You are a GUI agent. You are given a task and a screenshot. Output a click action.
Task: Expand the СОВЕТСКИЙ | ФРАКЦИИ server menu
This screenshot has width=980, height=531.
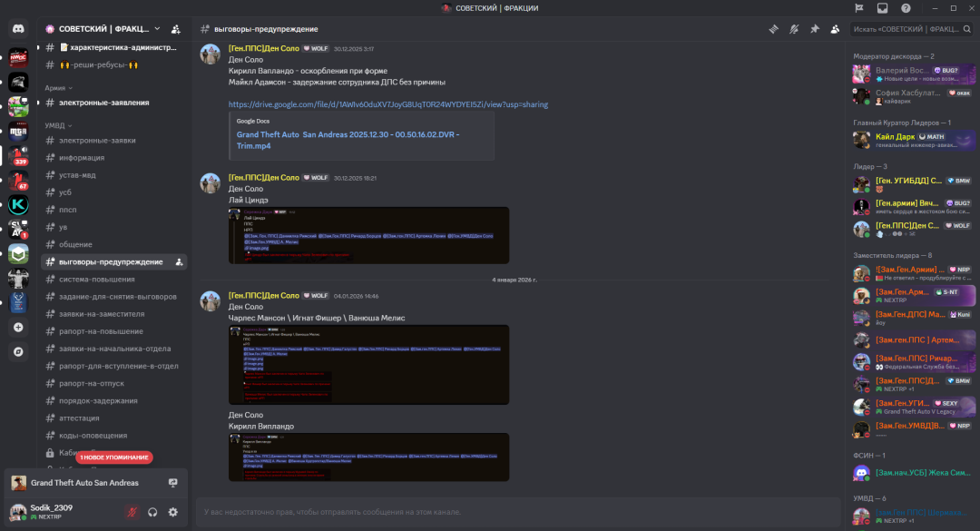pyautogui.click(x=103, y=29)
